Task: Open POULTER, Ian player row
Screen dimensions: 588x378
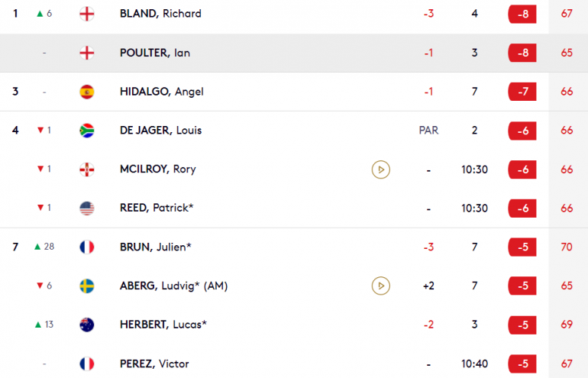Action: point(294,53)
